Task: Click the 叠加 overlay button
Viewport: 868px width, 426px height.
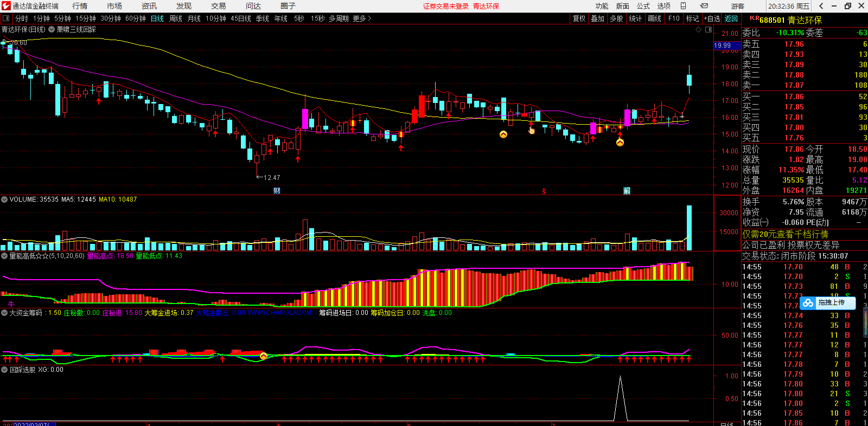Action: coord(598,18)
